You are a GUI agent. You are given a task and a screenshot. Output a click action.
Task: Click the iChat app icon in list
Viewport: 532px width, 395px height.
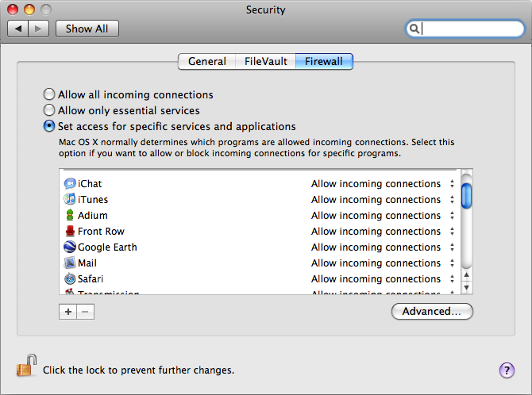[70, 183]
